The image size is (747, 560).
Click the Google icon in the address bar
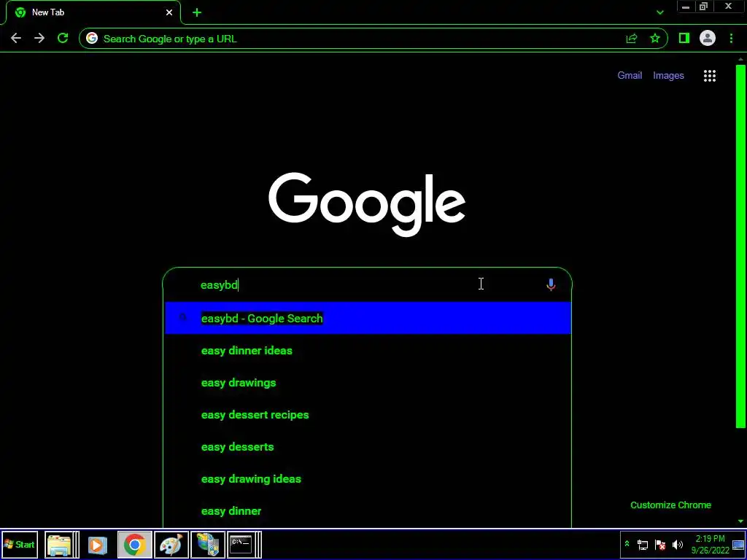click(x=92, y=39)
